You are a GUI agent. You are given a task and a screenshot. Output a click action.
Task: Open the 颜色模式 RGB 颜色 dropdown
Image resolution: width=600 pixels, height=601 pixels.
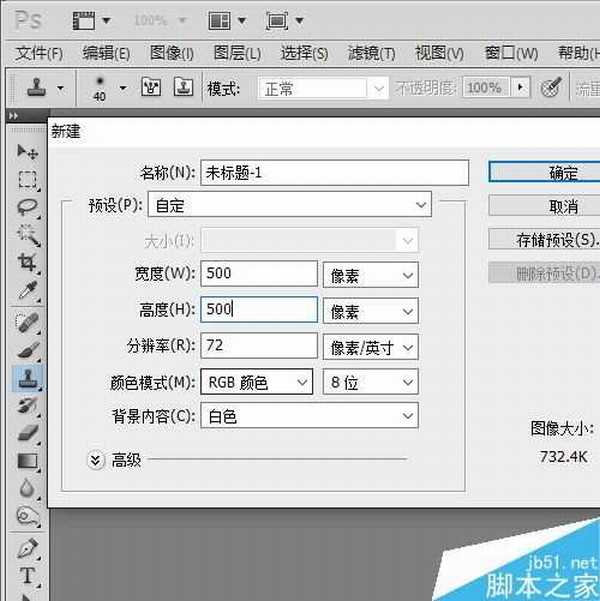coord(257,382)
